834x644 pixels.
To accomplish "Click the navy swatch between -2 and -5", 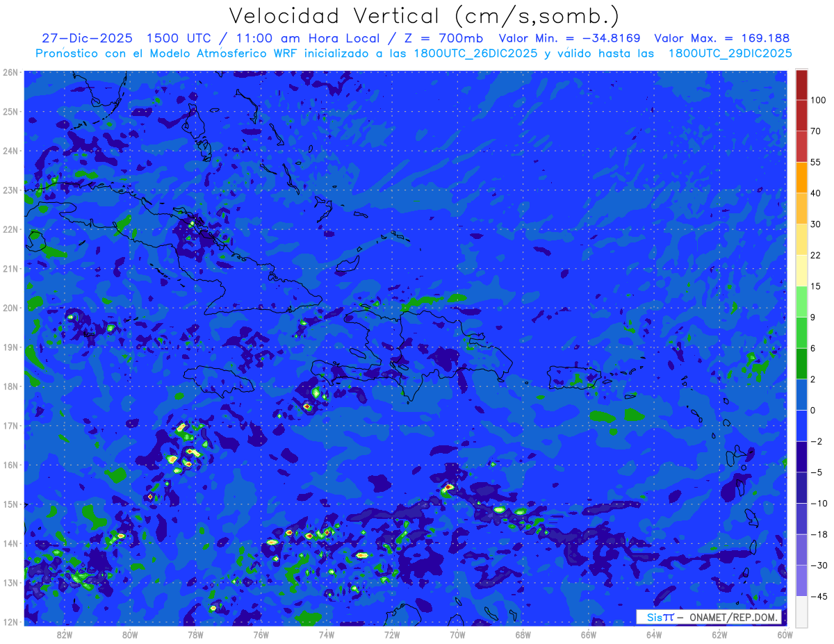I will coord(801,456).
